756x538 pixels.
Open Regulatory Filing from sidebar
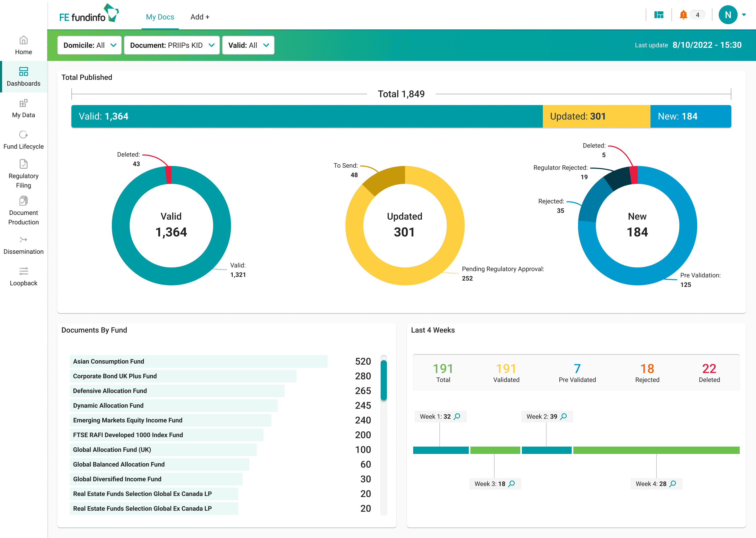(x=23, y=164)
